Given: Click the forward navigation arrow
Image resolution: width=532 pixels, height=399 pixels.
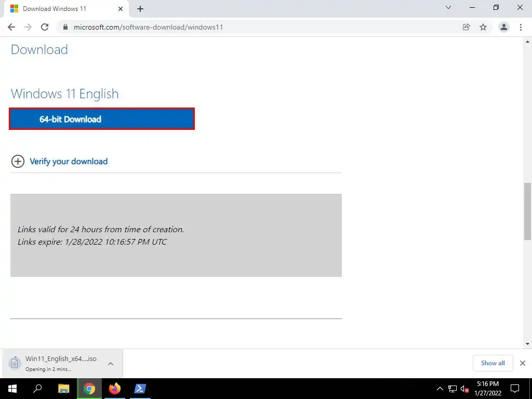Looking at the screenshot, I should 28,27.
